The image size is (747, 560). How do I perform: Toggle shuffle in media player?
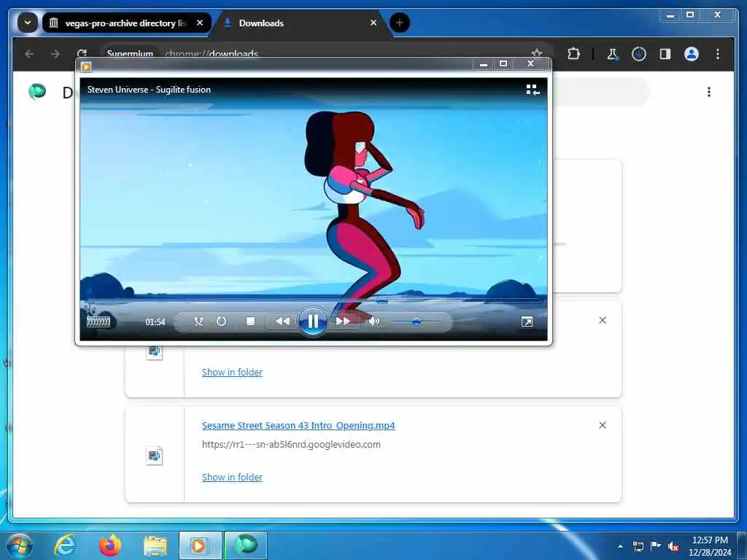(x=198, y=322)
